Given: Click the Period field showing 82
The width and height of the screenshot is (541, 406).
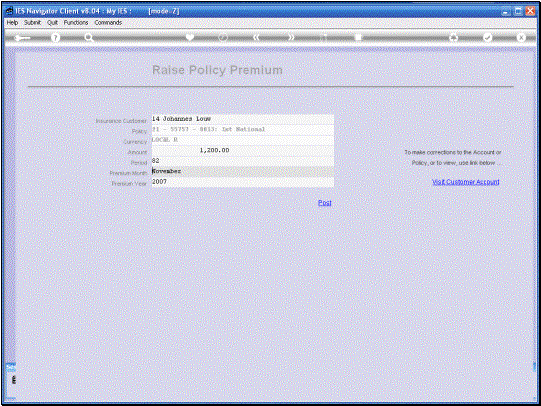Looking at the screenshot, I should tap(243, 161).
